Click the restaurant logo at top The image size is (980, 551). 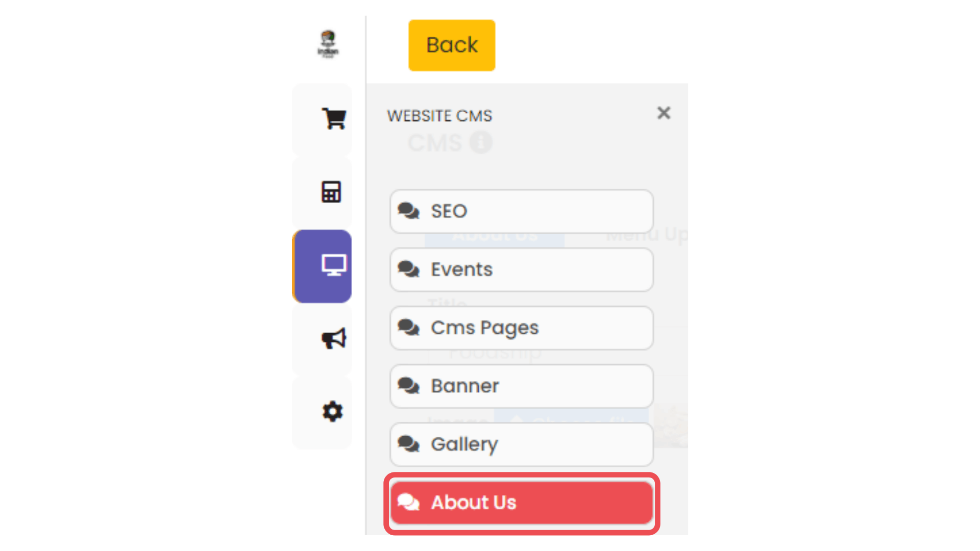coord(328,44)
